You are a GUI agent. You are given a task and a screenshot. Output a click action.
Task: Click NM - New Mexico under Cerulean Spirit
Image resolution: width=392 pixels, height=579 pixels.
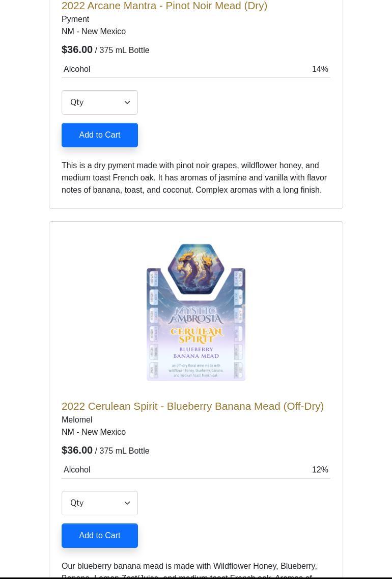(94, 432)
